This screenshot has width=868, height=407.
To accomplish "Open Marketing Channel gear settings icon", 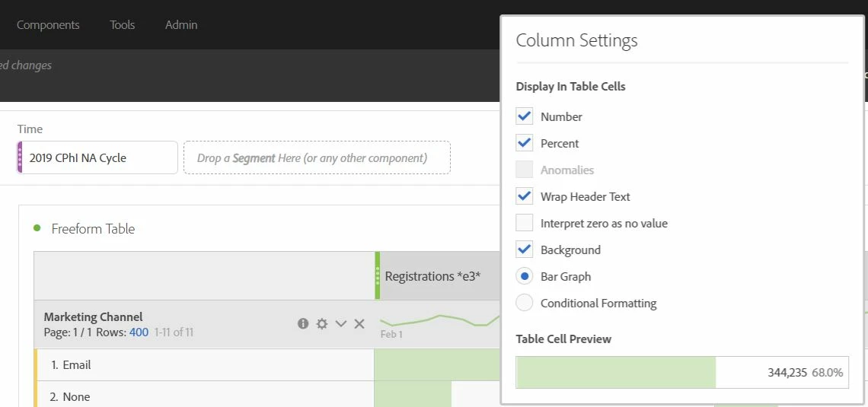I will [321, 323].
